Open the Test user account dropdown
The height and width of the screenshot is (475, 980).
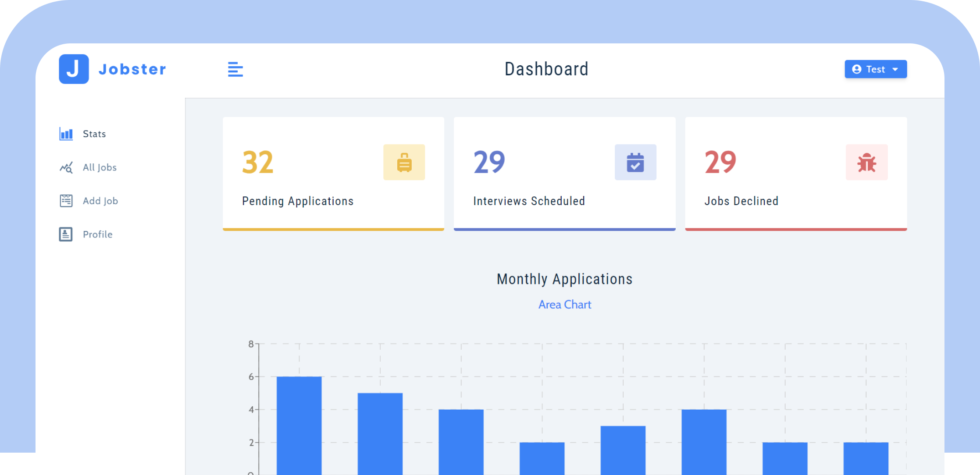(874, 69)
